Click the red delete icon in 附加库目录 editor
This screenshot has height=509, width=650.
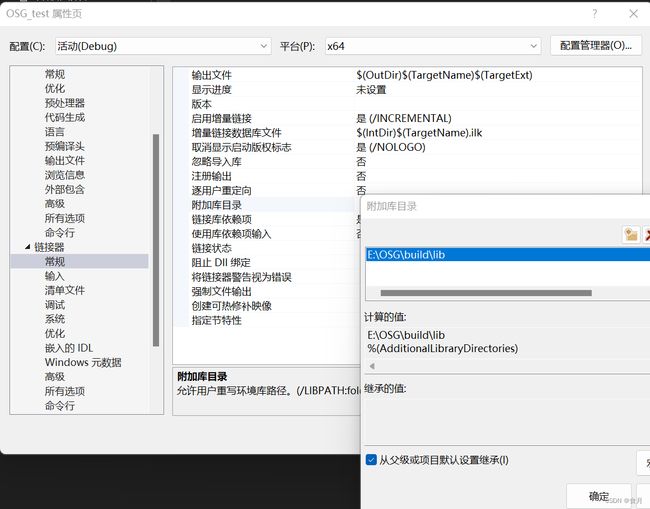click(647, 235)
